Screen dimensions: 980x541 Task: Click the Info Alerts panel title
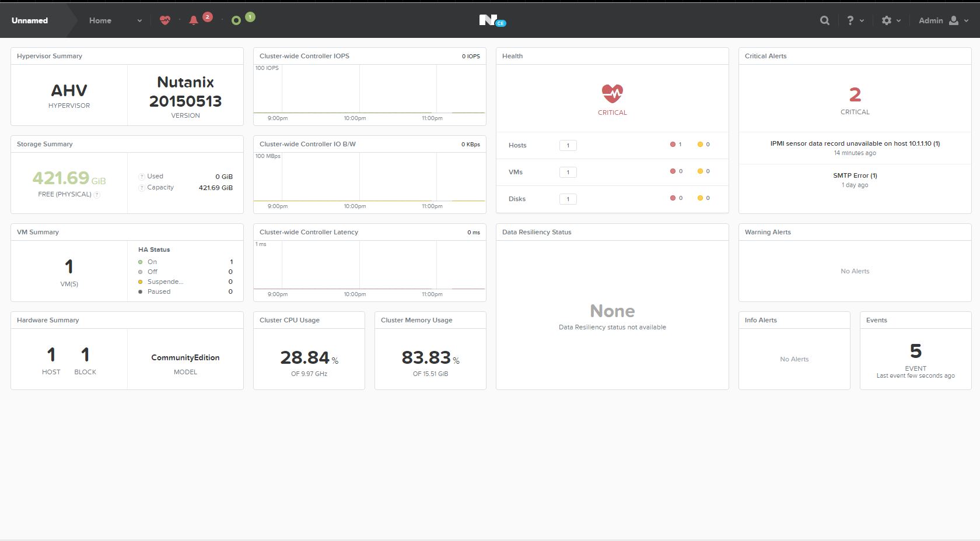click(761, 320)
